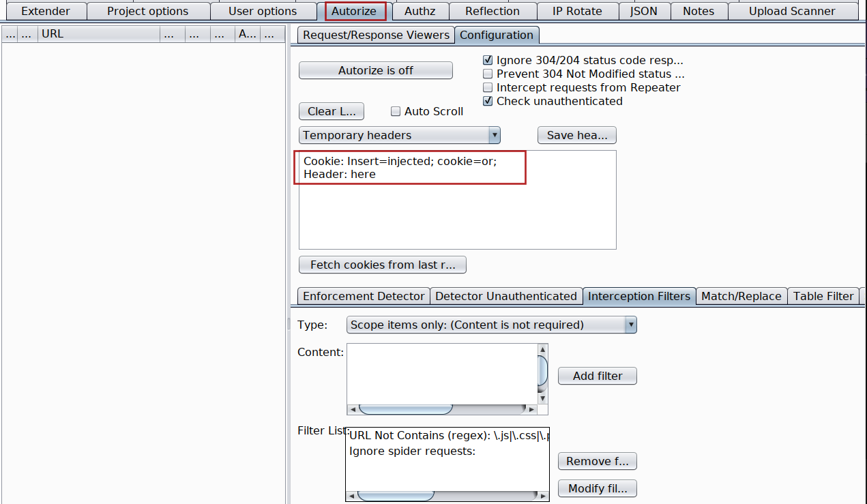Open the Detector Unauthenticated tab

click(506, 296)
